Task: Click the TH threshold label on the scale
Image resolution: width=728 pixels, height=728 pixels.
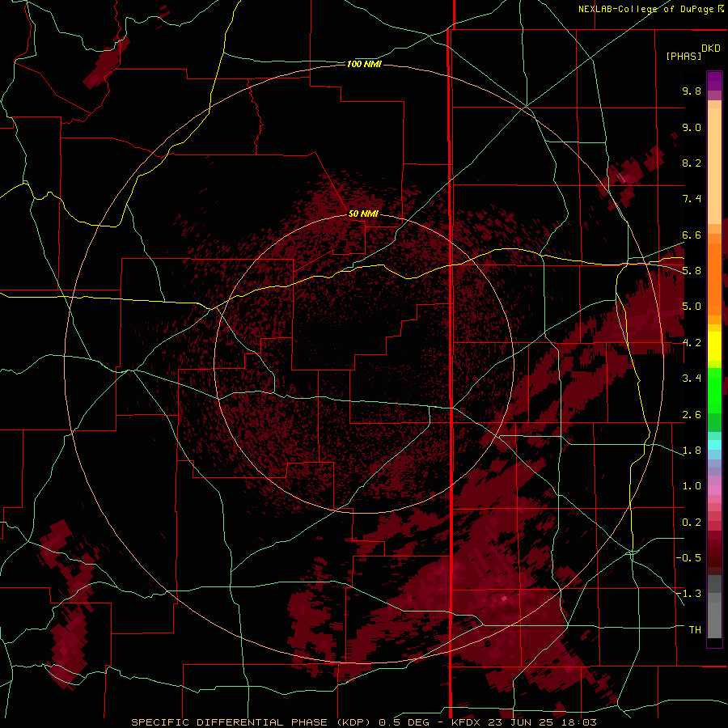Action: tap(695, 630)
